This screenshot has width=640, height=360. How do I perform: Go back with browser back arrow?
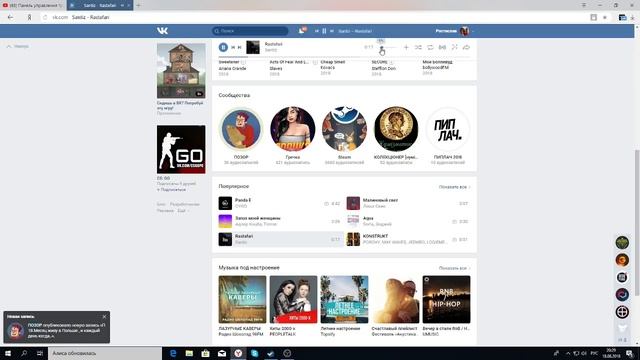[10, 17]
